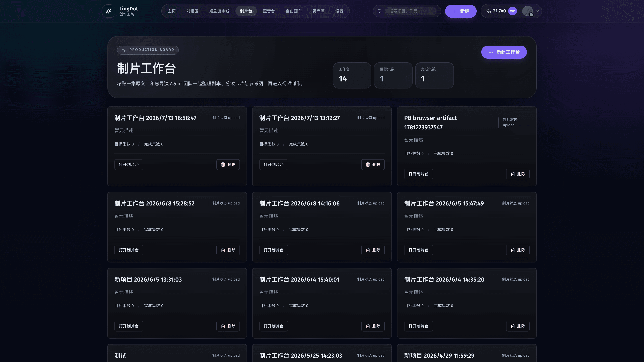Image resolution: width=644 pixels, height=362 pixels.
Task: Open 制片台 for 2026/6/4 14:35:20 card
Action: (x=418, y=326)
